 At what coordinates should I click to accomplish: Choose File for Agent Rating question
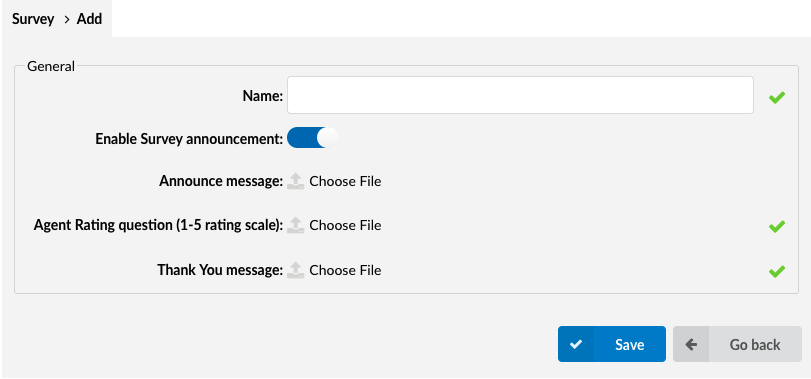click(x=345, y=225)
